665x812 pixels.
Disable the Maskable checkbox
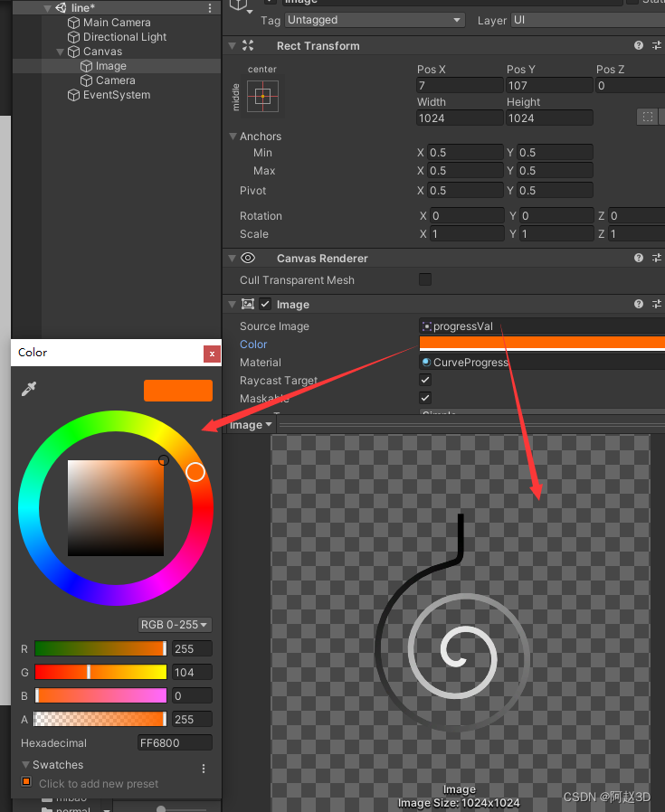[425, 398]
